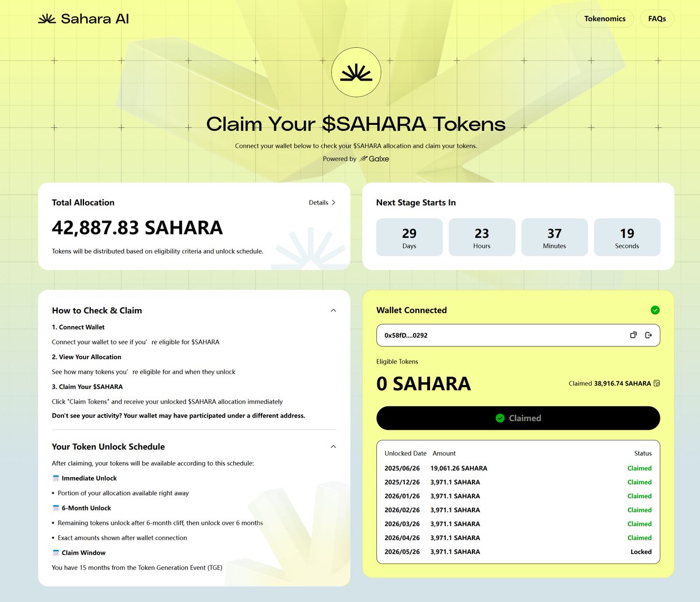Collapse Your Token Unlock Schedule section
The height and width of the screenshot is (602, 700).
[333, 446]
